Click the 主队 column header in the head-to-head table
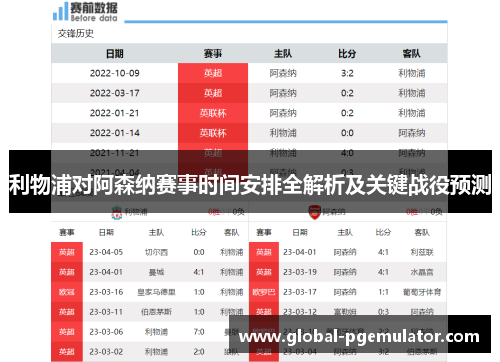 (x=283, y=53)
